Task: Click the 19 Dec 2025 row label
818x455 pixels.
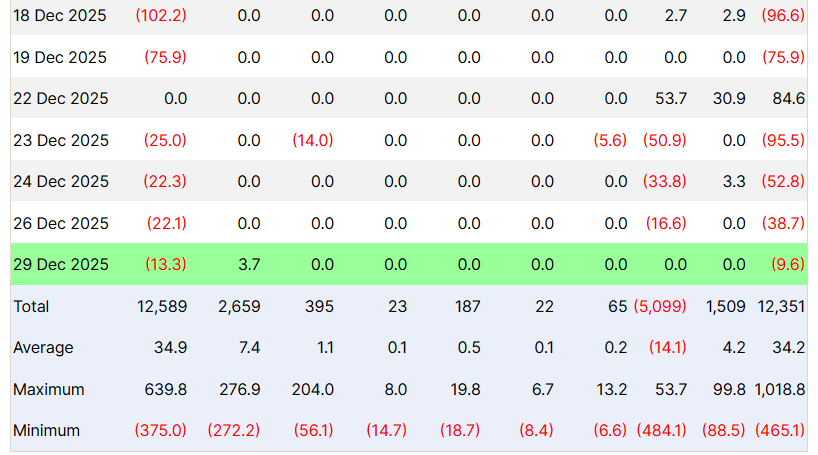Action: coord(61,57)
